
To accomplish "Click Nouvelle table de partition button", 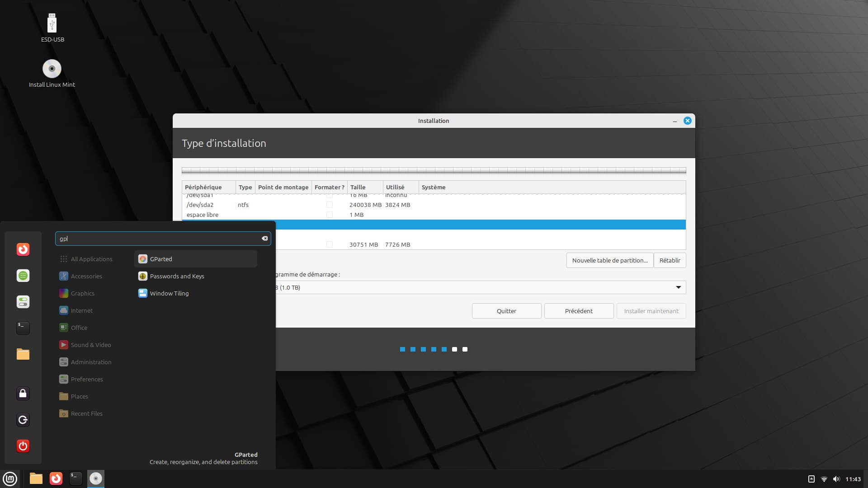I will click(609, 260).
